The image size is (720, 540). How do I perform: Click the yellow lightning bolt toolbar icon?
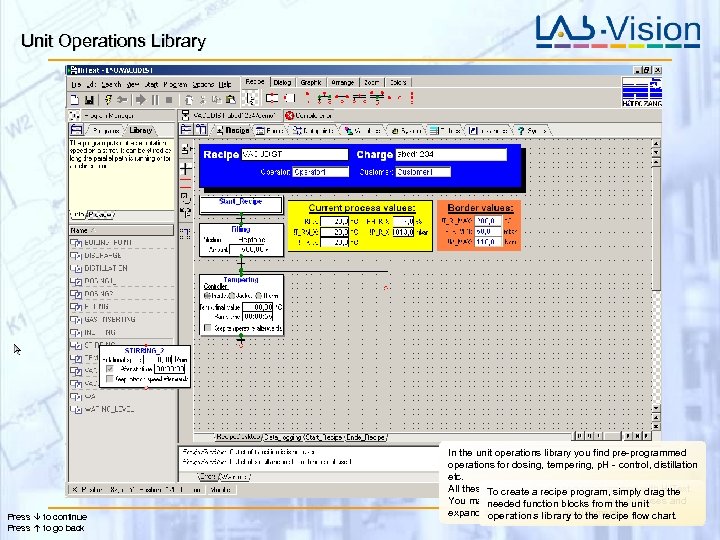click(x=108, y=99)
